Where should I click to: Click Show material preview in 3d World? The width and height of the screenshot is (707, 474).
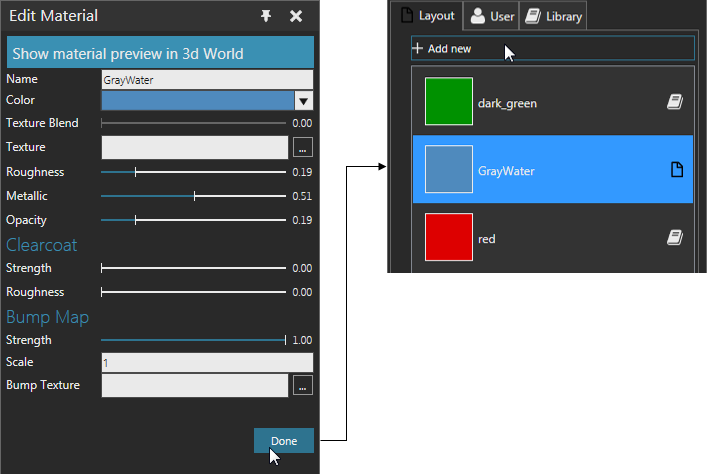[x=160, y=53]
